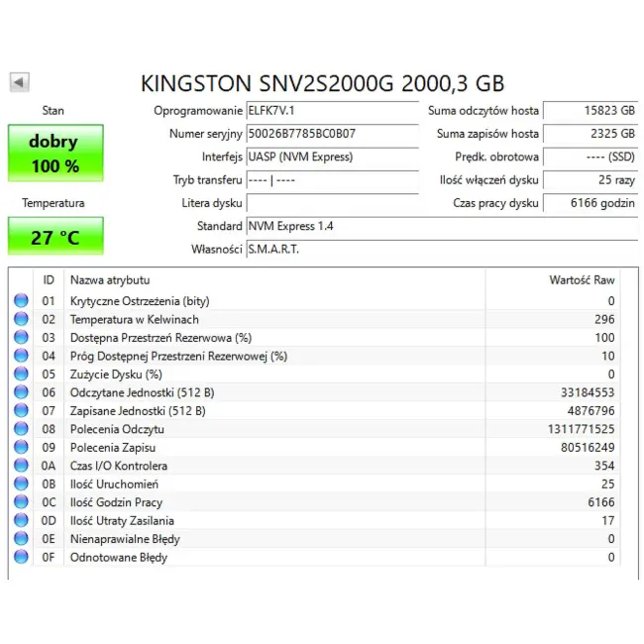The height and width of the screenshot is (644, 644).
Task: Click the blue status orb for row 01
Action: [x=21, y=300]
